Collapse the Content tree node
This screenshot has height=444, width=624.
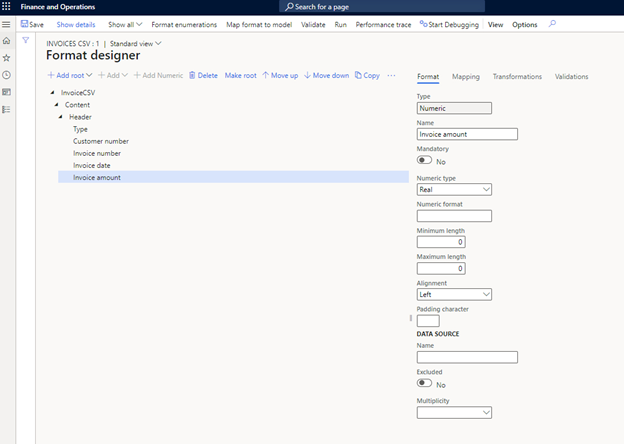(x=56, y=105)
